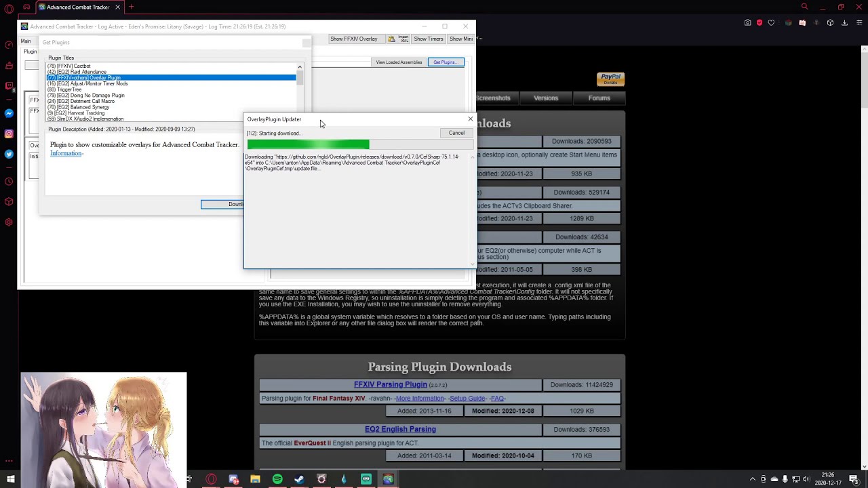868x488 pixels.
Task: Close the Advanced Combat Tracker browser tab
Action: 117,7
